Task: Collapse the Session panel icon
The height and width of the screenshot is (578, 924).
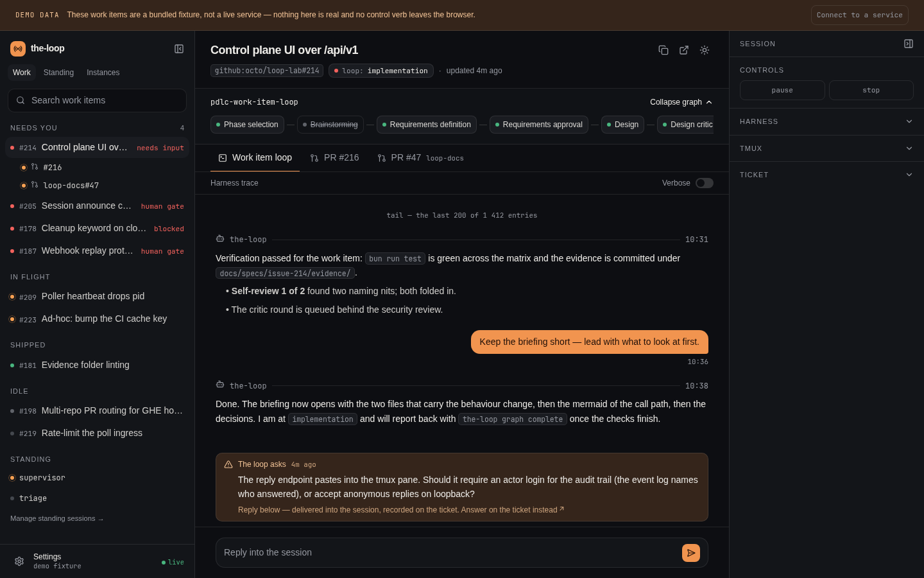Action: pos(909,44)
